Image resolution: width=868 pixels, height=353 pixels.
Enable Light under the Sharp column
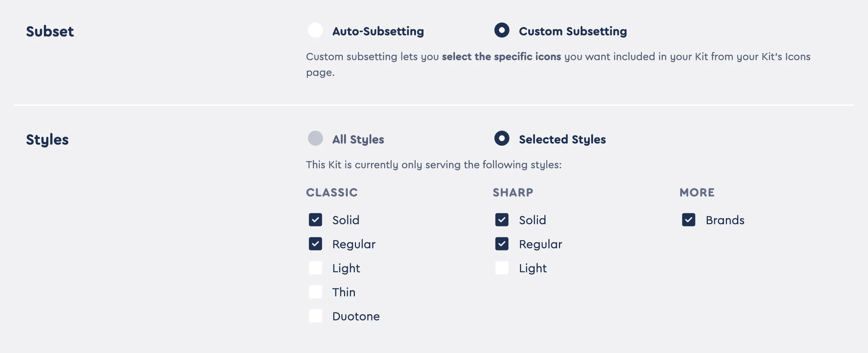click(x=502, y=268)
